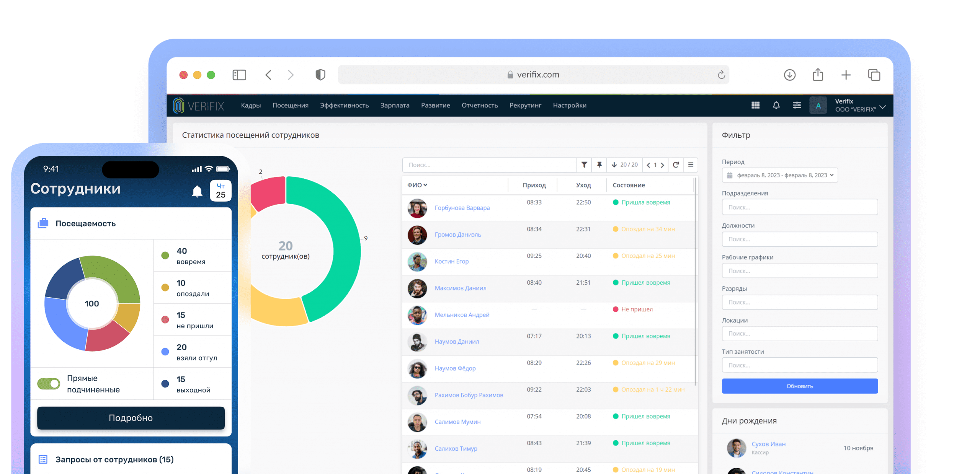
Task: Tap the bell icon on phone screen
Action: (x=197, y=191)
